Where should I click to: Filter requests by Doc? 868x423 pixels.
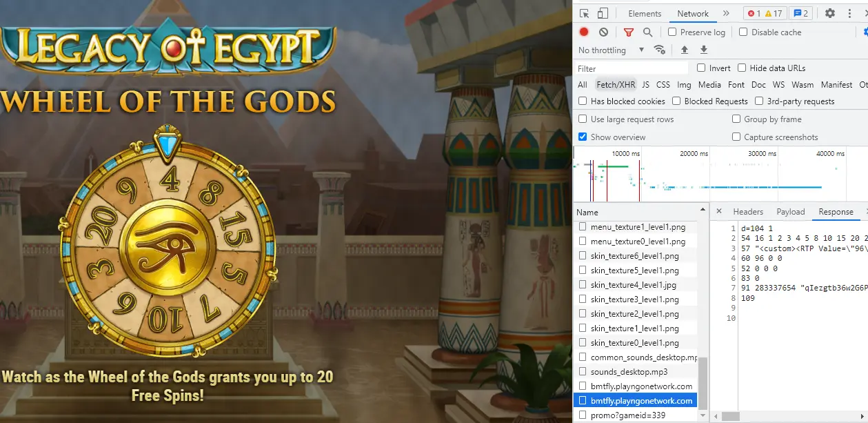click(758, 85)
